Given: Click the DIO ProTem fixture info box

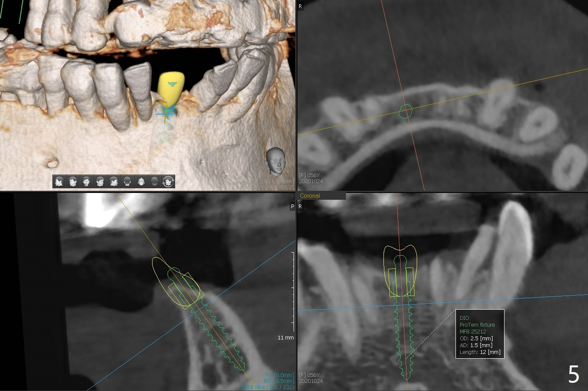Looking at the screenshot, I should pyautogui.click(x=479, y=334).
